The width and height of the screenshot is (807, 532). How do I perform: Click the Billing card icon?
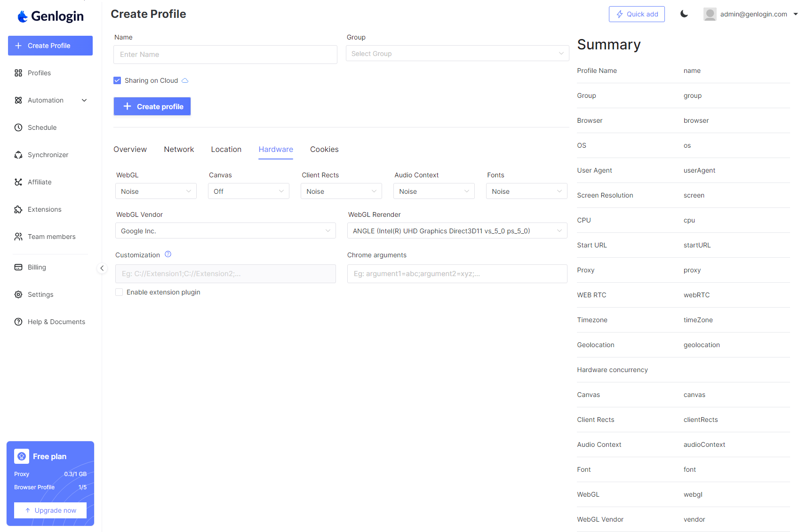[x=18, y=267]
